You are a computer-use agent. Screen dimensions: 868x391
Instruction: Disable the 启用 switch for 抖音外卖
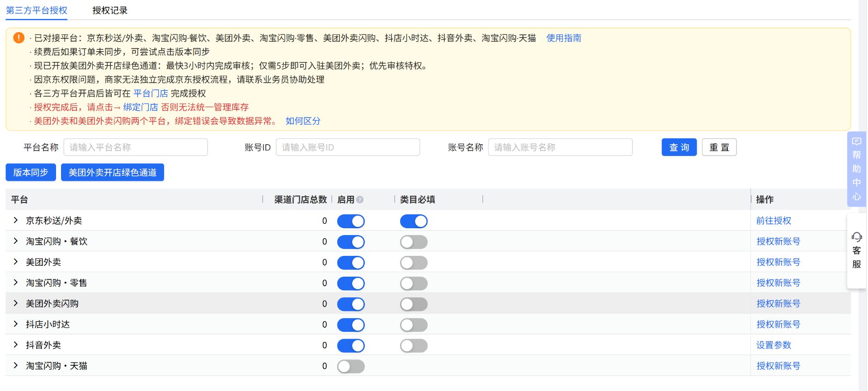351,346
